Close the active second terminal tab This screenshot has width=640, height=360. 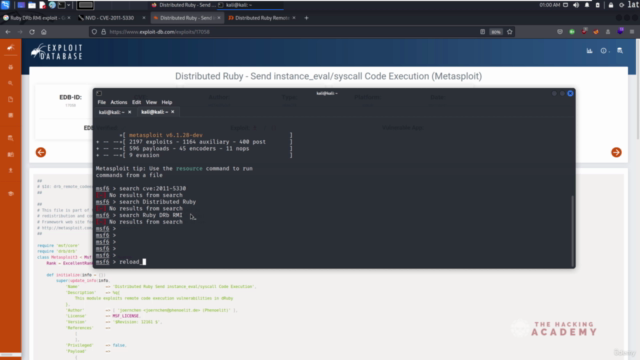click(173, 111)
